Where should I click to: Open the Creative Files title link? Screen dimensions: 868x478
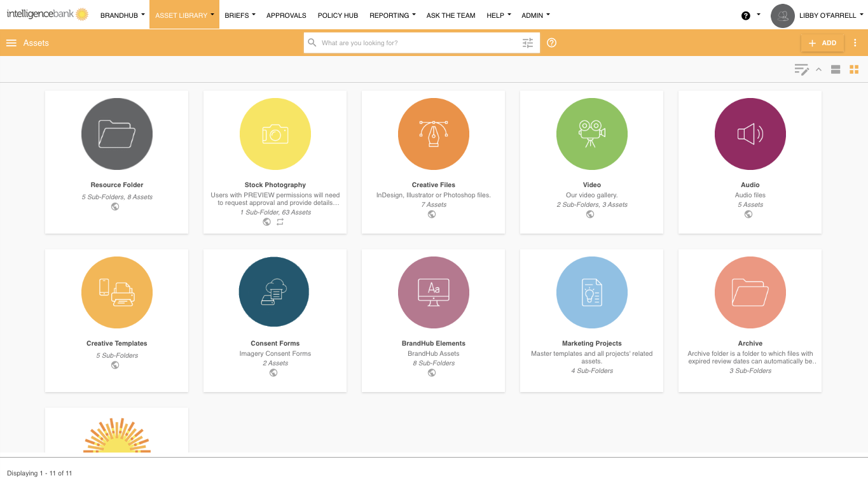tap(434, 185)
